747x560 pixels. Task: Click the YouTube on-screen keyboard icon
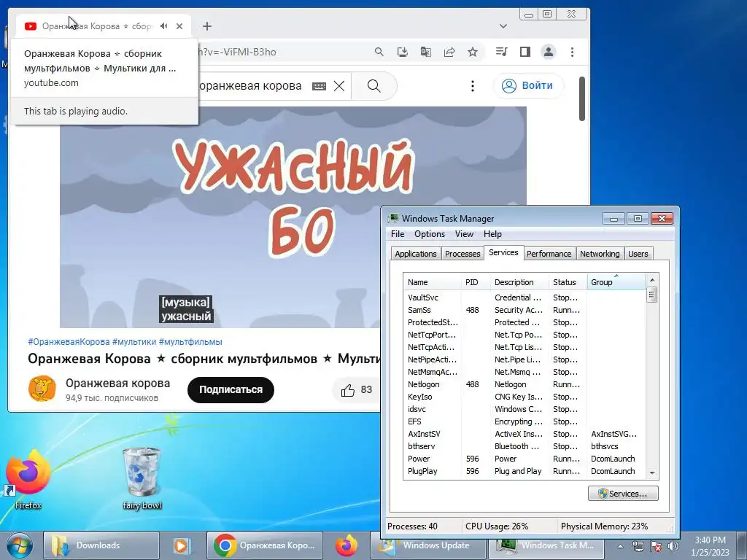(319, 86)
